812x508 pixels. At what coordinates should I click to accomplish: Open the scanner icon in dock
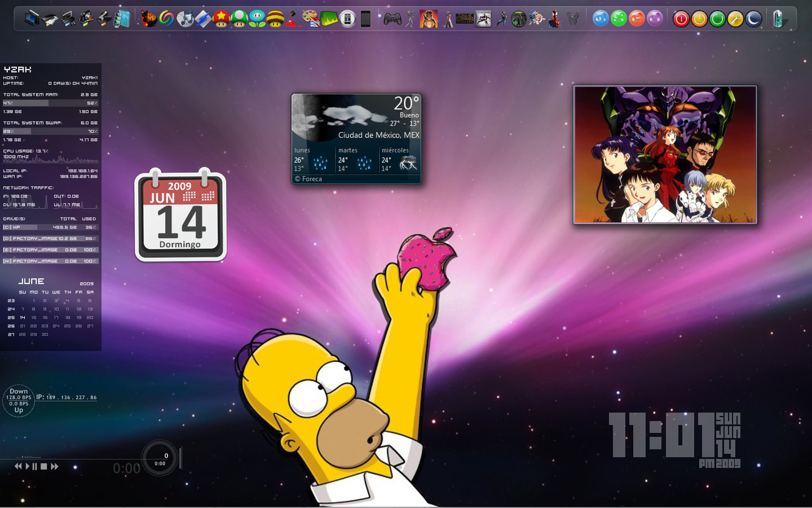click(x=50, y=19)
